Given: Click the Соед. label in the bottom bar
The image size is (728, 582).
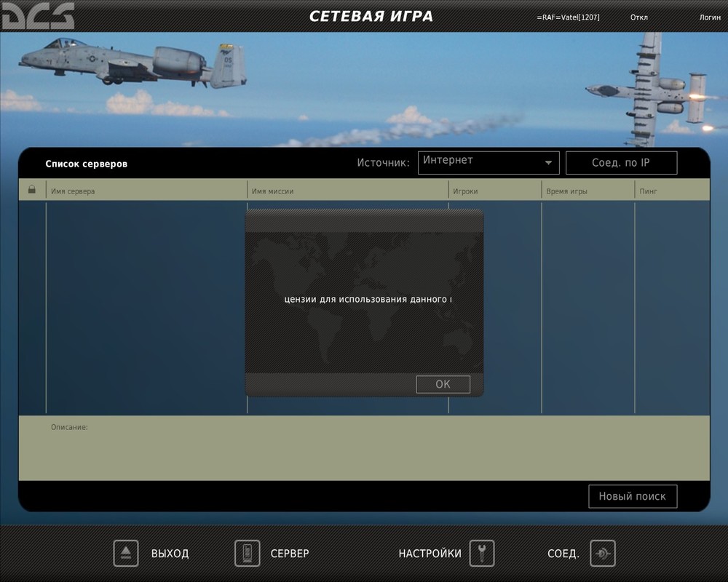Looking at the screenshot, I should tap(563, 554).
